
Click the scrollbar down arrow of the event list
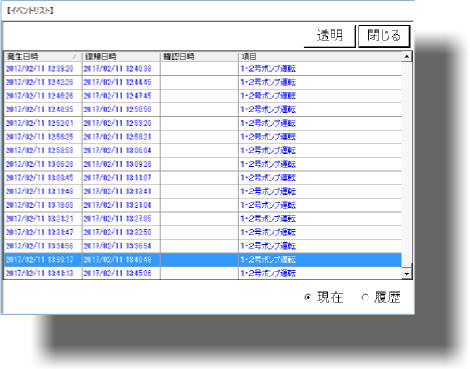[x=407, y=274]
